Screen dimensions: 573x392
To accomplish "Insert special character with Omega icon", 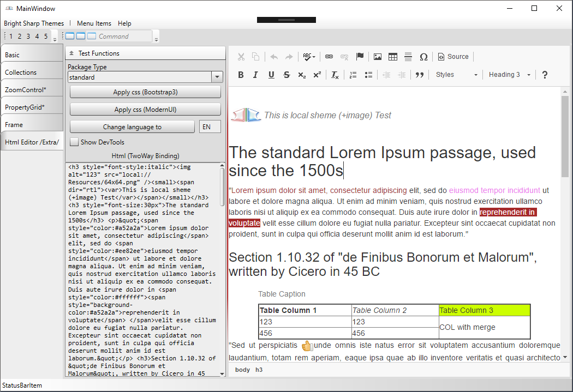I will 423,57.
